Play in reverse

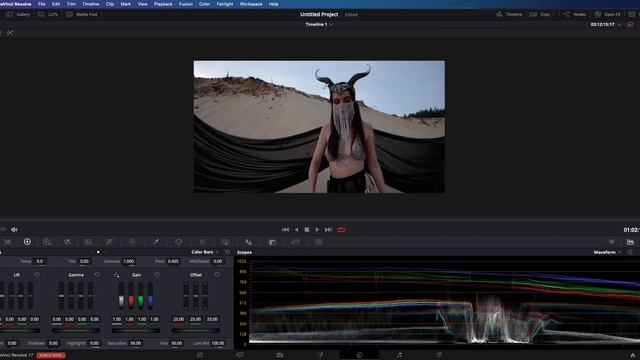point(296,230)
